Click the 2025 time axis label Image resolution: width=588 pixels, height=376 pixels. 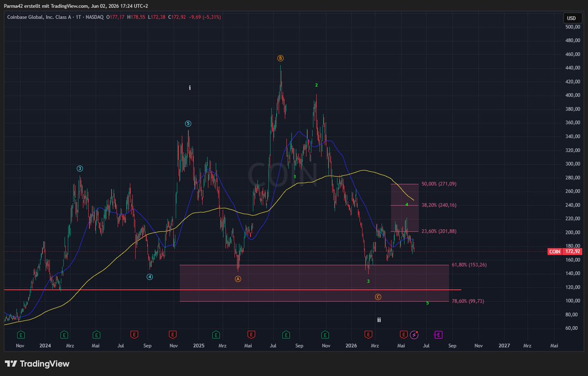pyautogui.click(x=198, y=346)
